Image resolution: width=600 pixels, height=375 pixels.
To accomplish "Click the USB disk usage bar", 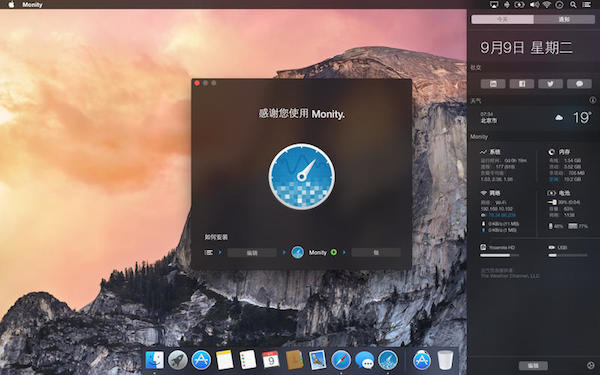I will [x=568, y=255].
